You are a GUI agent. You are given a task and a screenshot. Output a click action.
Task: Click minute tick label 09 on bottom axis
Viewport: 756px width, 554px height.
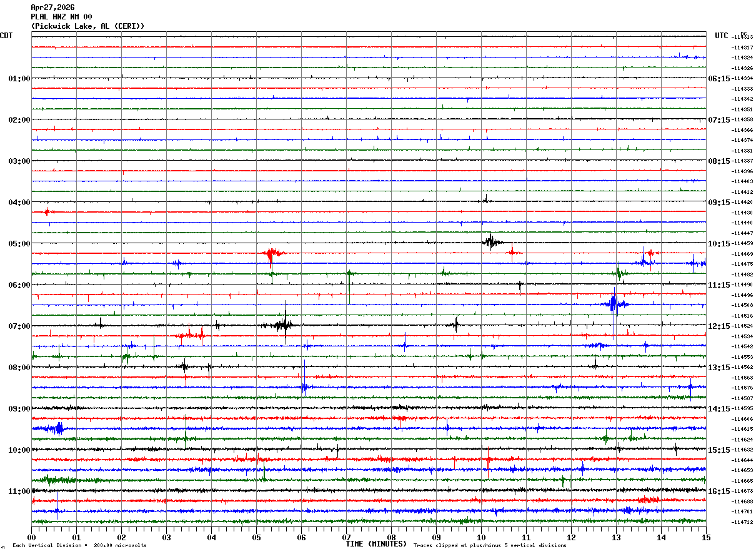click(436, 537)
